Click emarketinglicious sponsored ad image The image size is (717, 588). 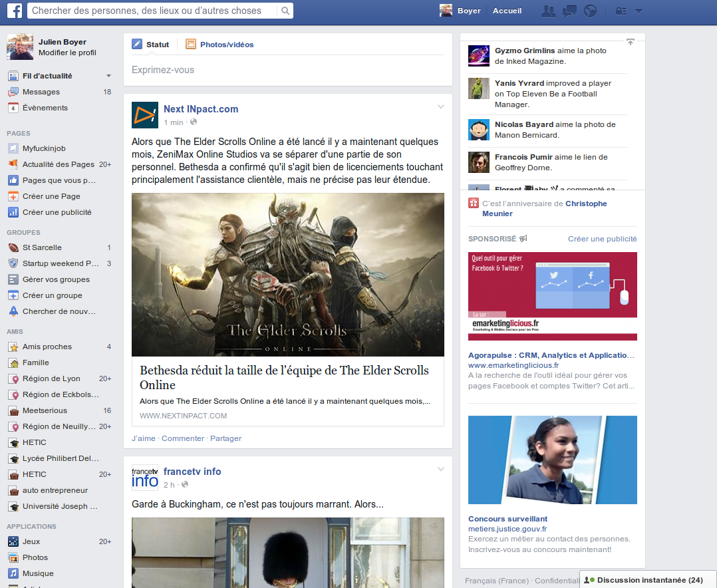pyautogui.click(x=552, y=296)
